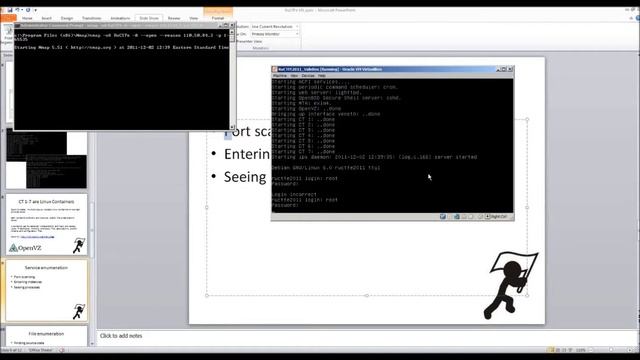Click the Command Prompt scrollbar down arrow

pos(232,127)
